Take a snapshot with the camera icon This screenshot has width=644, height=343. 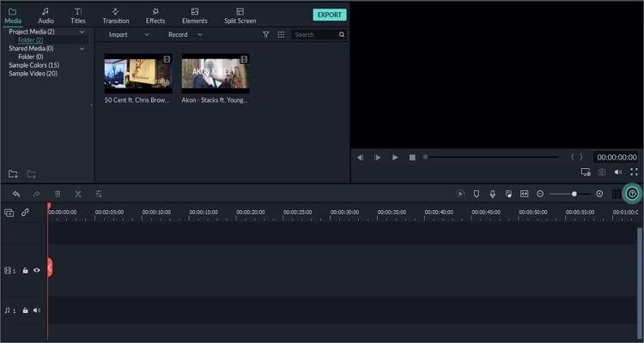(602, 172)
